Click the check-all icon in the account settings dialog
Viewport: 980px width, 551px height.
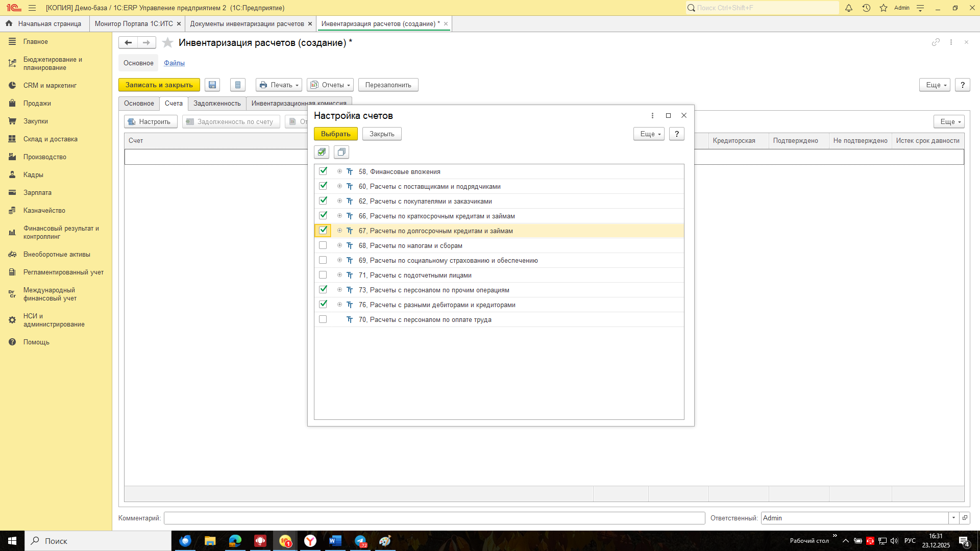[x=322, y=152]
